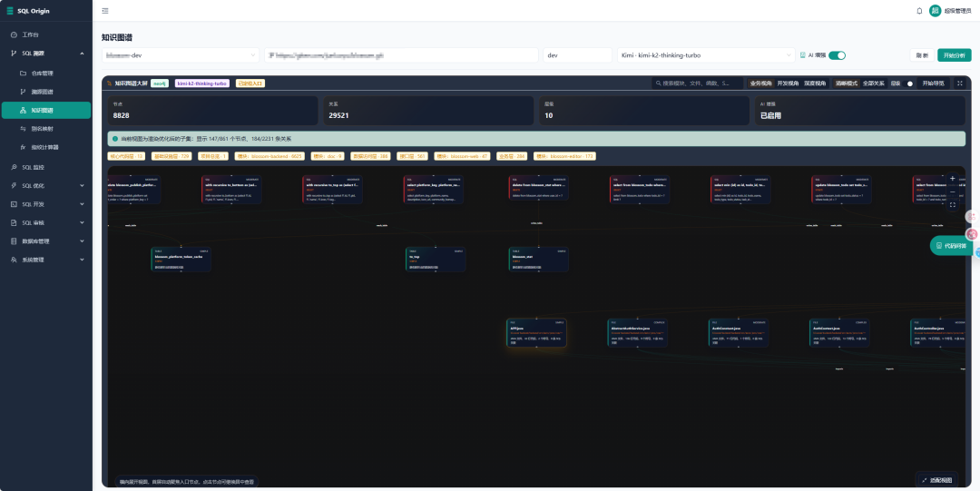Open the 仓库管理 page
Image resolution: width=980 pixels, height=491 pixels.
[46, 74]
